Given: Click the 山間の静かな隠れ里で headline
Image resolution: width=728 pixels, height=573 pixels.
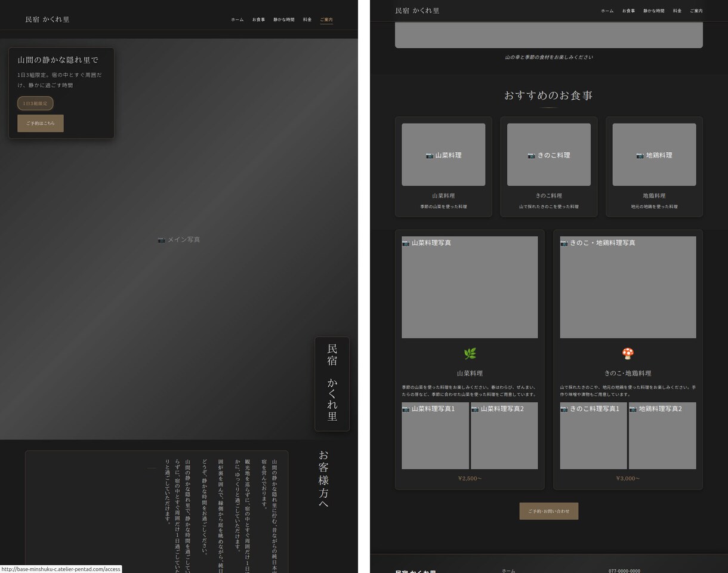Looking at the screenshot, I should [58, 60].
